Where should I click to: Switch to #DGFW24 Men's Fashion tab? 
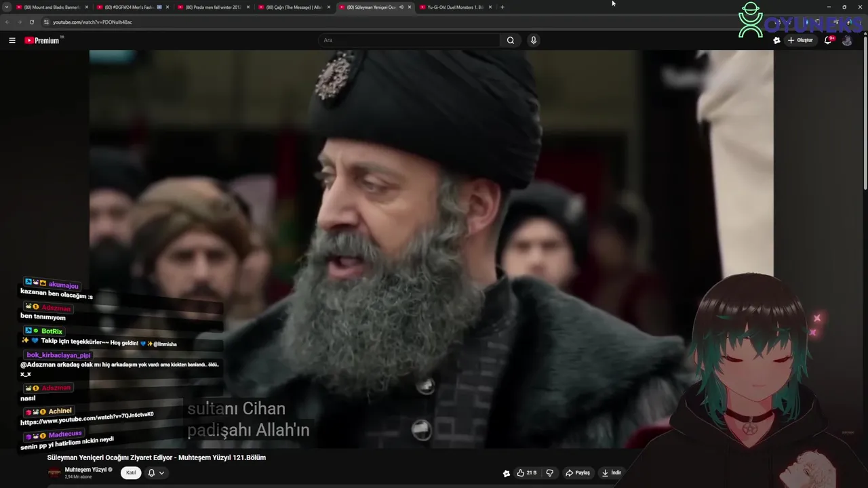(x=133, y=7)
